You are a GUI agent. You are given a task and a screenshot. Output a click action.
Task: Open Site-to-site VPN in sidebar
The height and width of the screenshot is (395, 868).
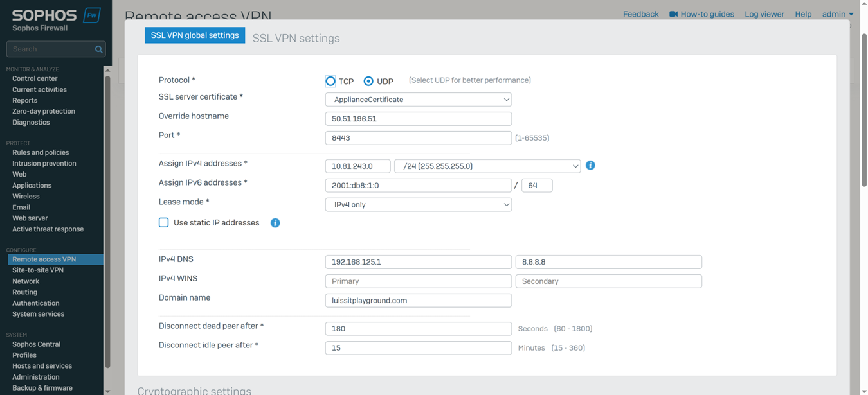click(x=38, y=270)
